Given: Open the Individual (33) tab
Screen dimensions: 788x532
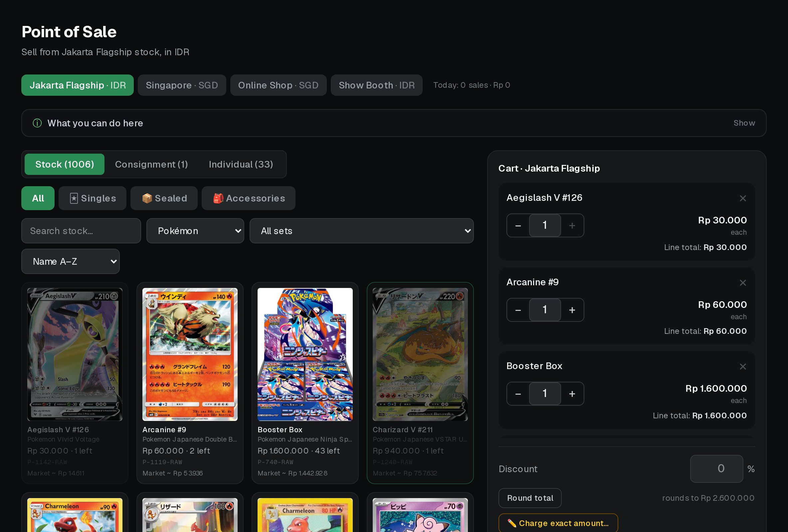Looking at the screenshot, I should pyautogui.click(x=241, y=164).
